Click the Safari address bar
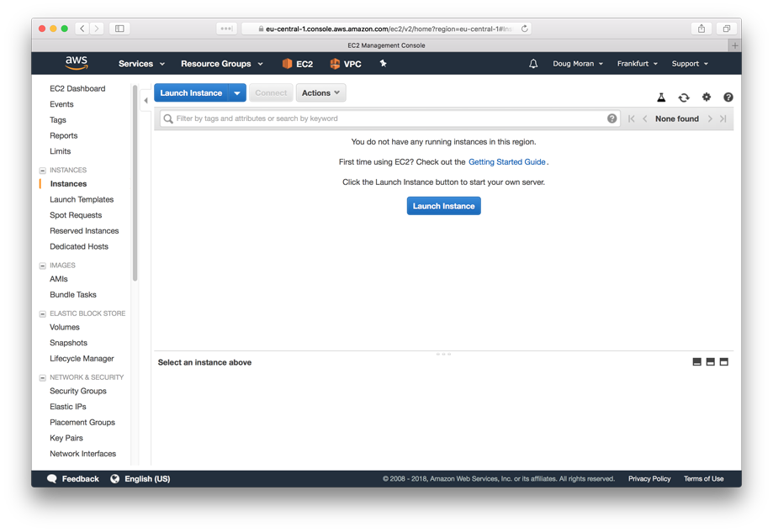This screenshot has width=773, height=532. pyautogui.click(x=386, y=29)
